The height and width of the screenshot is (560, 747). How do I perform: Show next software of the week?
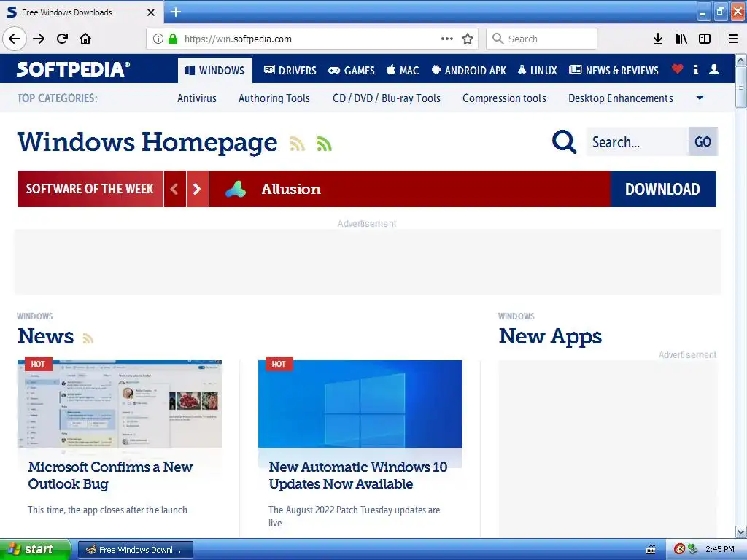(x=197, y=189)
